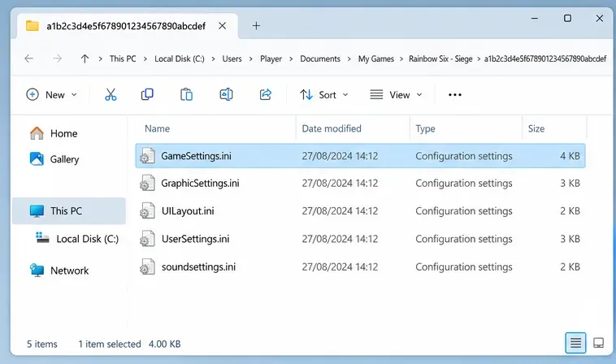Click the 4 KB size of GameSettings.ini
Image resolution: width=616 pixels, height=364 pixels.
570,156
